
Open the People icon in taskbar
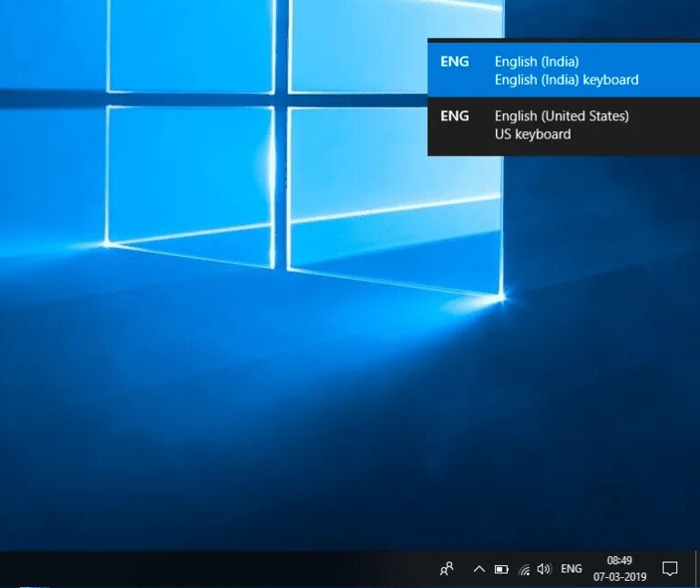click(447, 569)
